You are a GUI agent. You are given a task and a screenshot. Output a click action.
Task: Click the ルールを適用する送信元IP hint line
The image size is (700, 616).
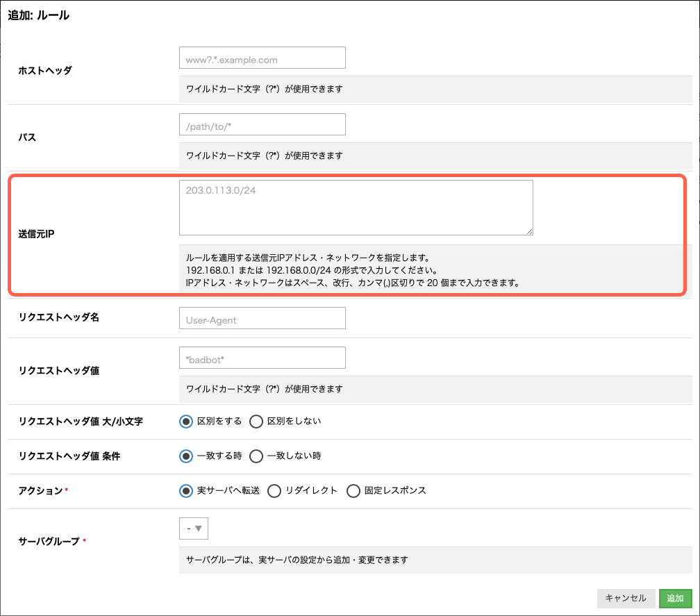pyautogui.click(x=308, y=258)
